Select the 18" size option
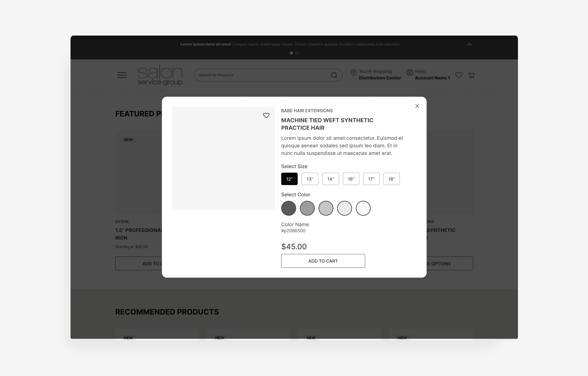588x376 pixels. pos(391,179)
